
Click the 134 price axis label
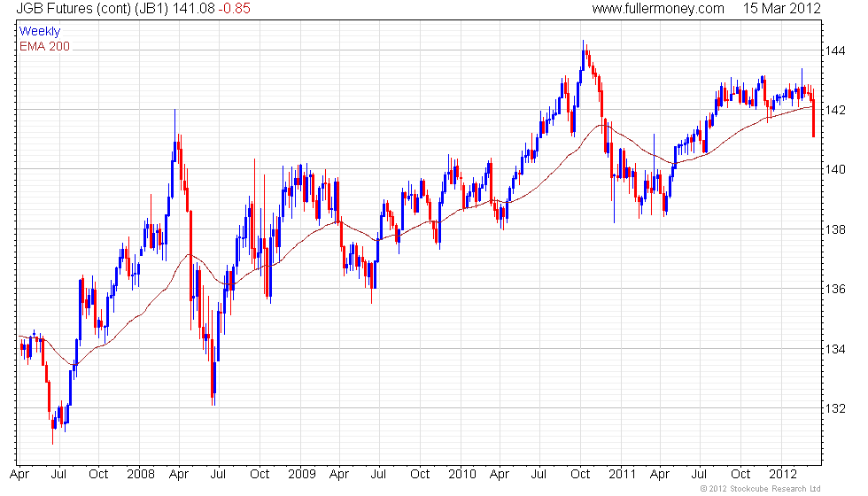pos(834,349)
